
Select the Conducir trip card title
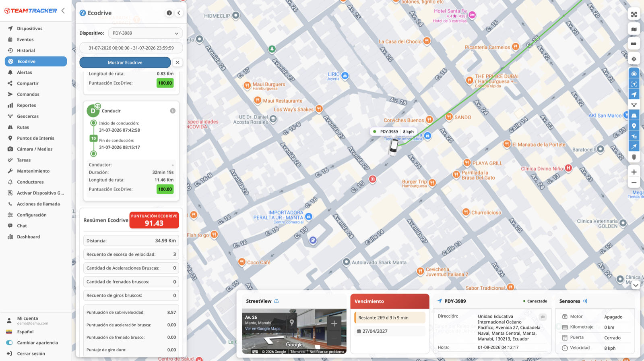pos(111,111)
